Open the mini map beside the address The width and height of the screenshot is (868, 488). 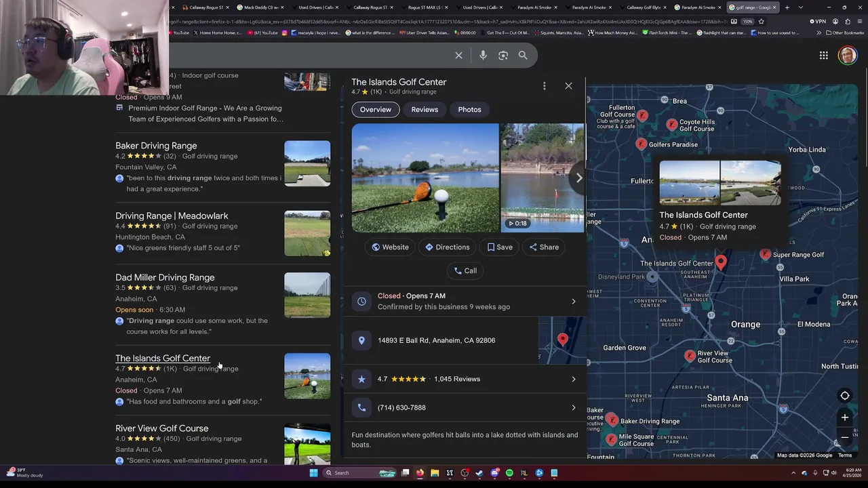[562, 340]
